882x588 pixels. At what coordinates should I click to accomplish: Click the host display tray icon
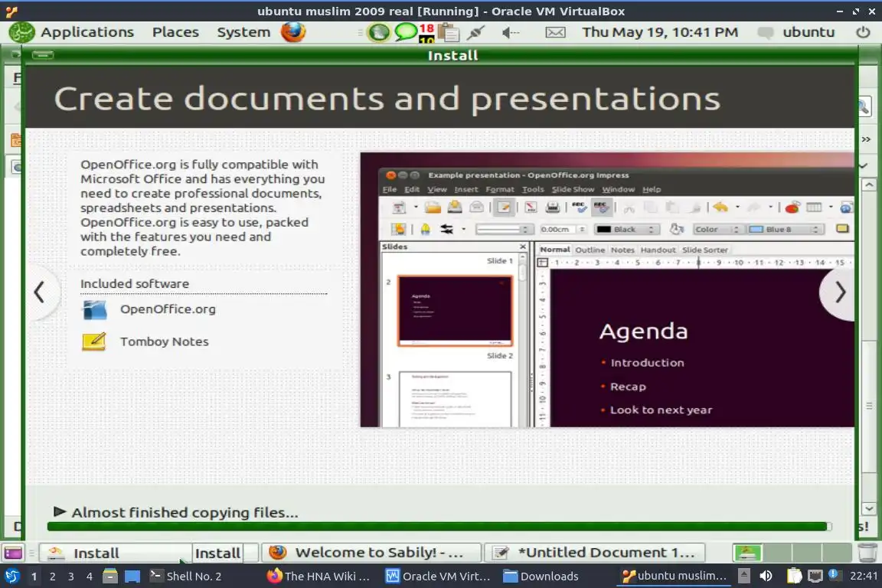815,576
